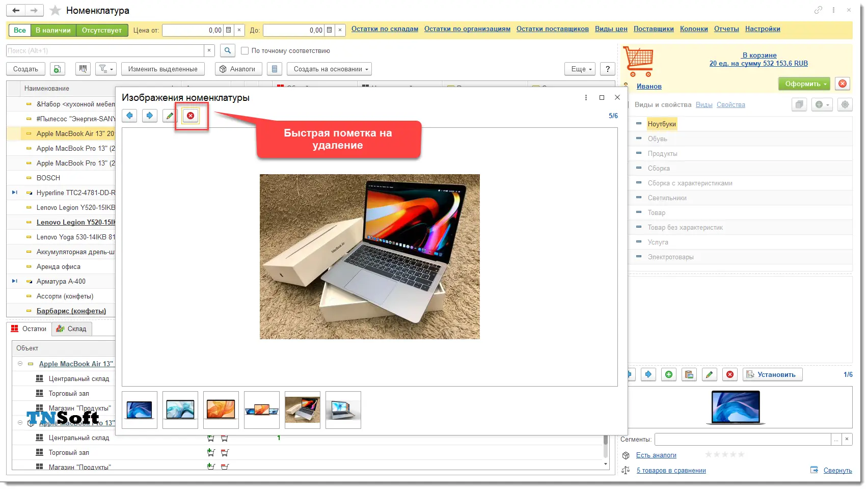Clear the cart with the red cross button
The width and height of the screenshot is (868, 490).
point(843,84)
